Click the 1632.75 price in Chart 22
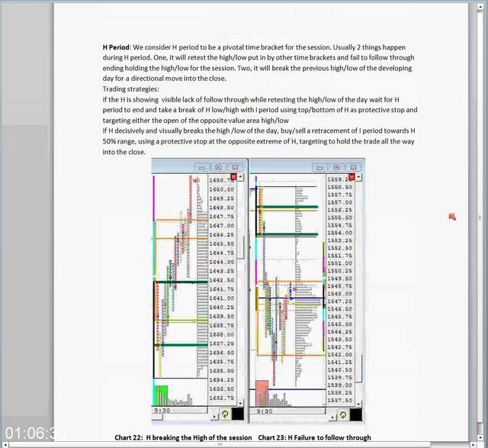 222,398
